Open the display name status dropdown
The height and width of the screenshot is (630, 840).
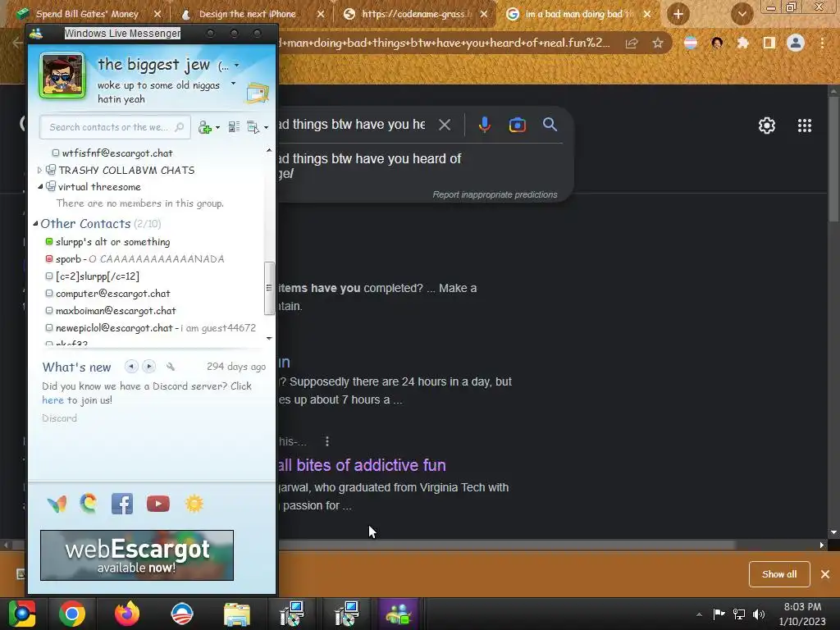pyautogui.click(x=237, y=66)
